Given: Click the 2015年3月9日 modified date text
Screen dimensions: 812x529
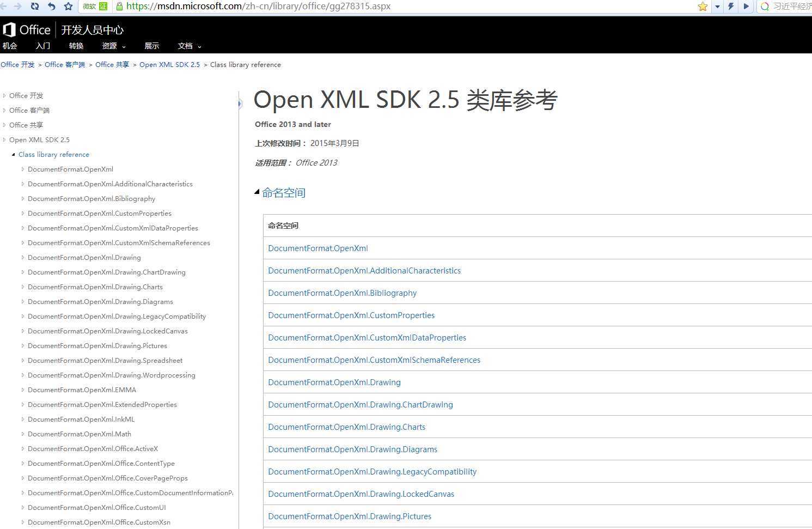Looking at the screenshot, I should click(335, 143).
